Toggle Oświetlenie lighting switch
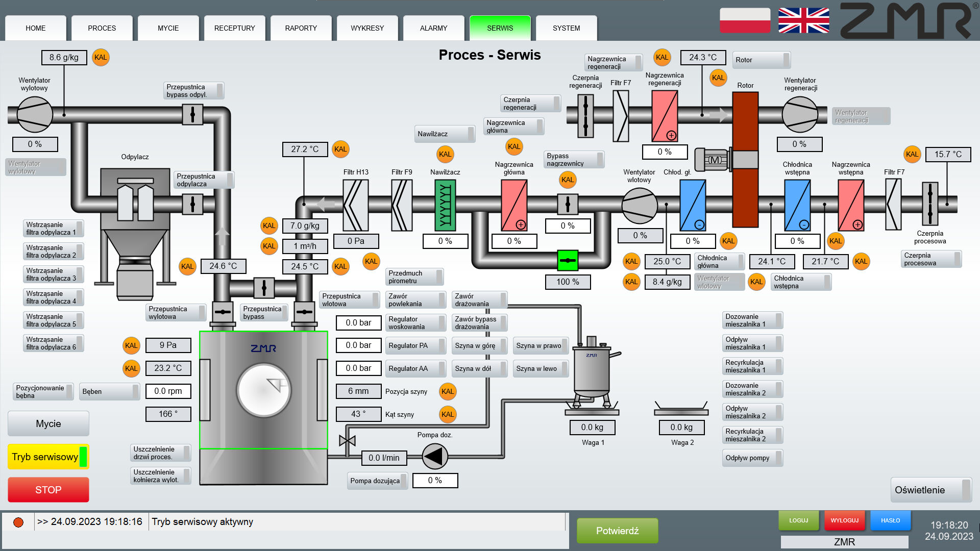The width and height of the screenshot is (980, 551). point(931,490)
